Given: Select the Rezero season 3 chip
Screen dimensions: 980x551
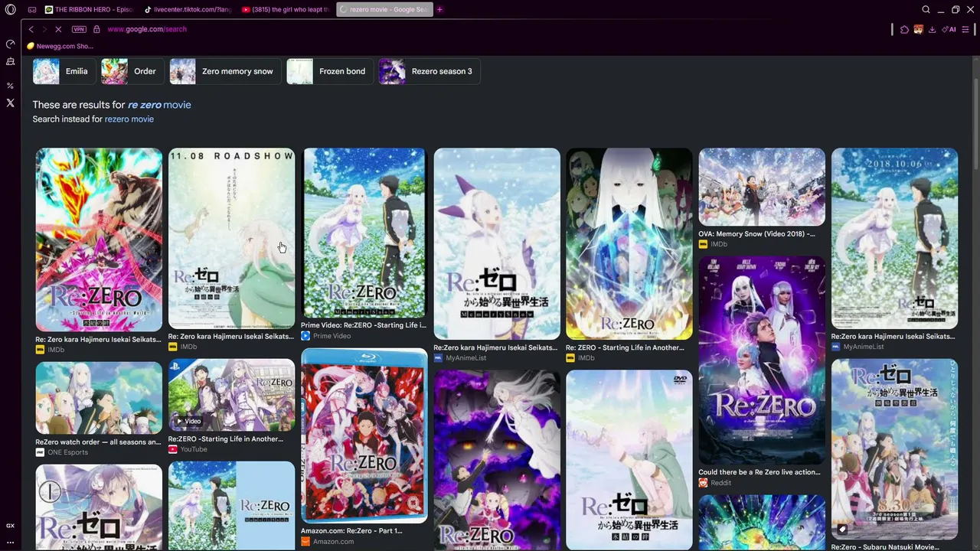Looking at the screenshot, I should click(x=430, y=71).
